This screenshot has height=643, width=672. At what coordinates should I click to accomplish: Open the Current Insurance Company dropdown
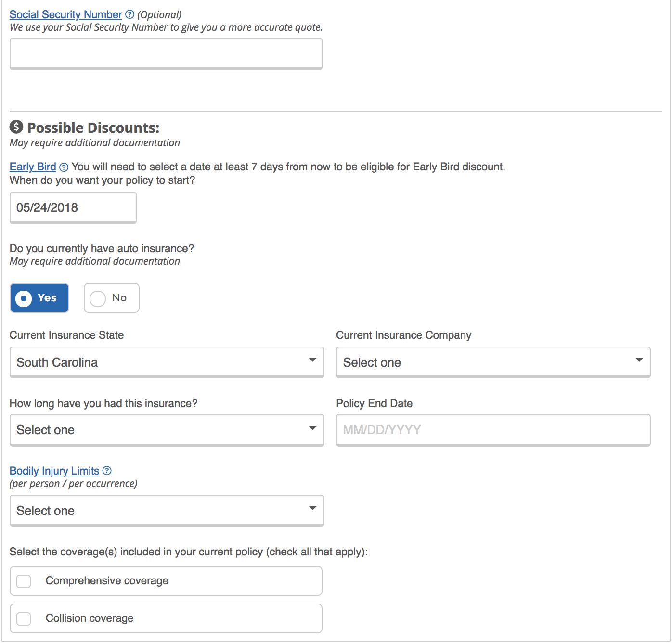click(x=492, y=362)
